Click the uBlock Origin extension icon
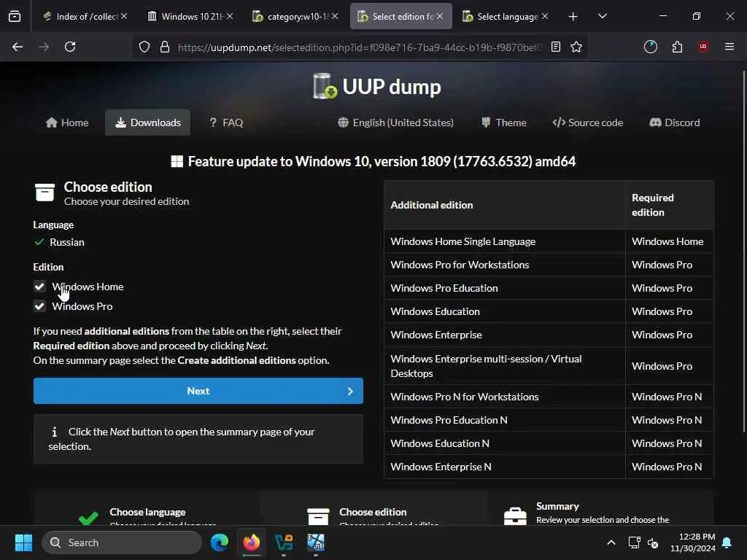This screenshot has height=560, width=747. (703, 46)
